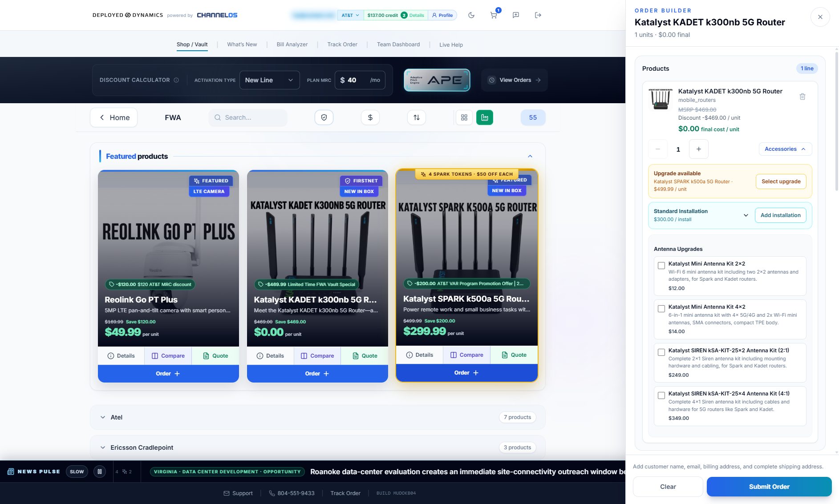Open the shopping cart icon
This screenshot has height=504, width=839.
point(494,15)
